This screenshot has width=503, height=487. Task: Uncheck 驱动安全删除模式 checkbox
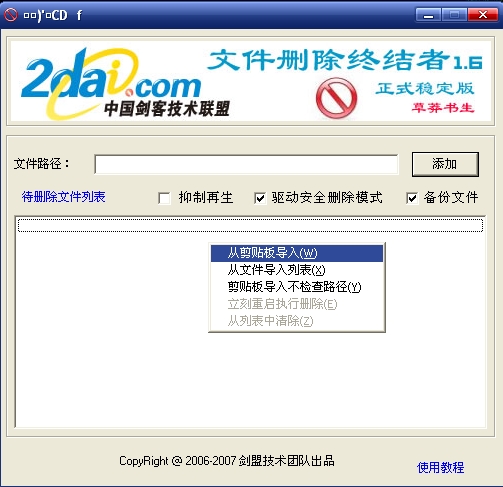pyautogui.click(x=260, y=198)
